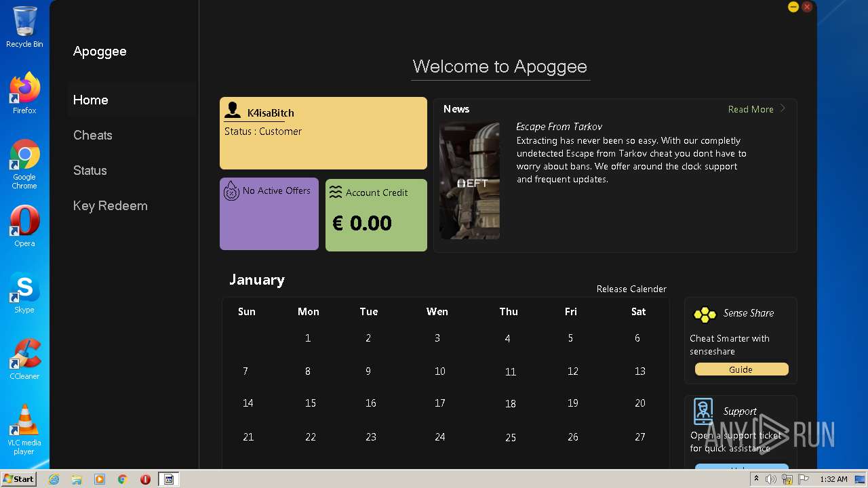Open Firefox desktop icon

24,93
